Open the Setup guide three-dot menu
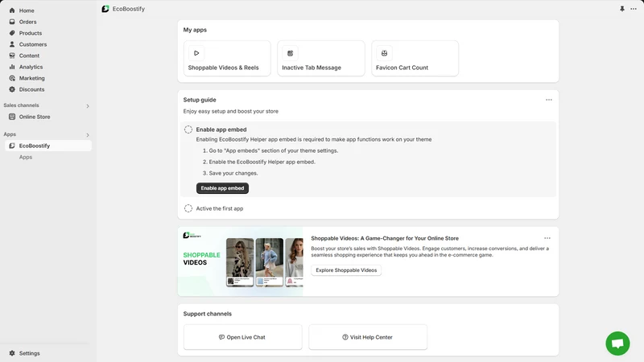 tap(549, 100)
